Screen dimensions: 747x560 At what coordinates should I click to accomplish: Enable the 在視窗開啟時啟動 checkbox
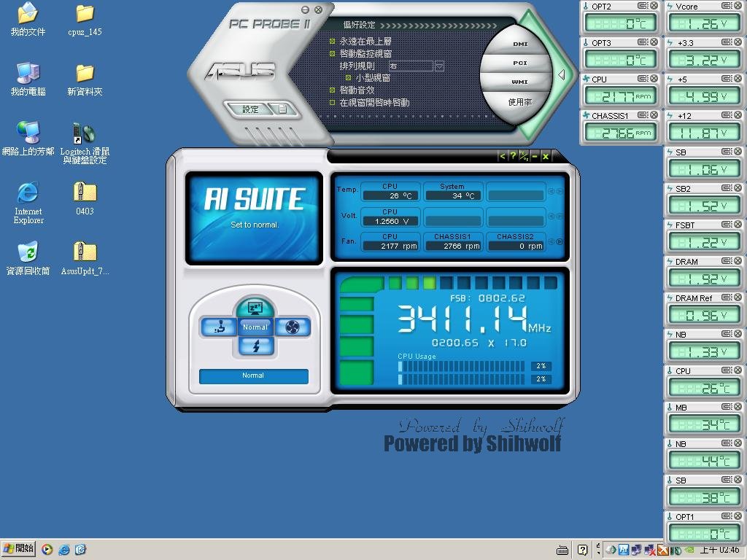coord(333,102)
